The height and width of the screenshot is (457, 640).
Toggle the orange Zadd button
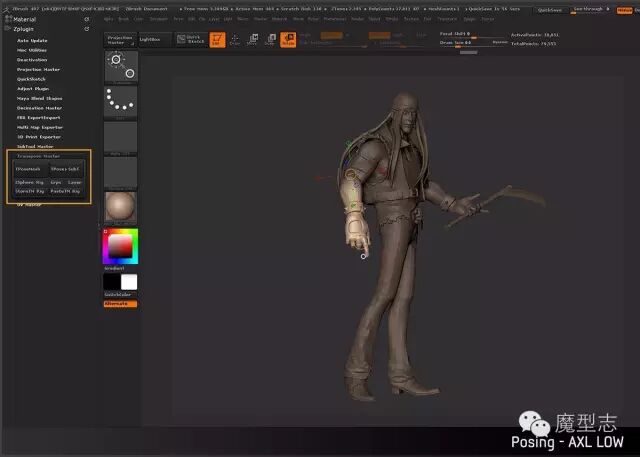tap(380, 35)
